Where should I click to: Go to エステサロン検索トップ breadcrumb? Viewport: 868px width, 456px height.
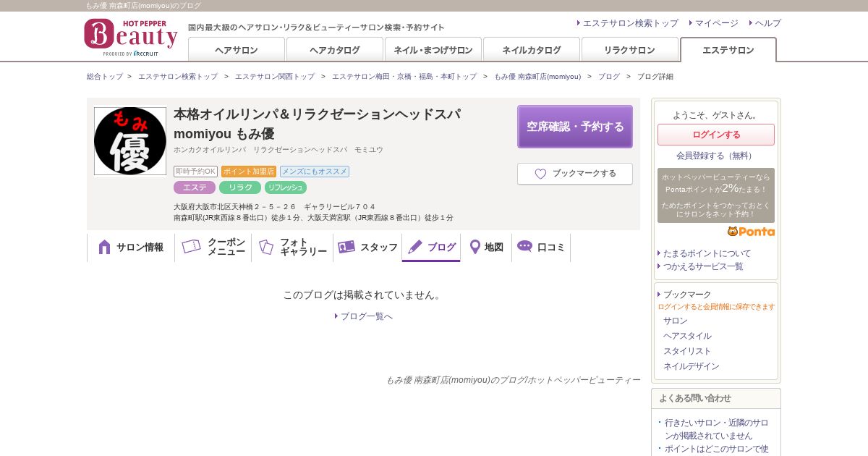(x=178, y=77)
